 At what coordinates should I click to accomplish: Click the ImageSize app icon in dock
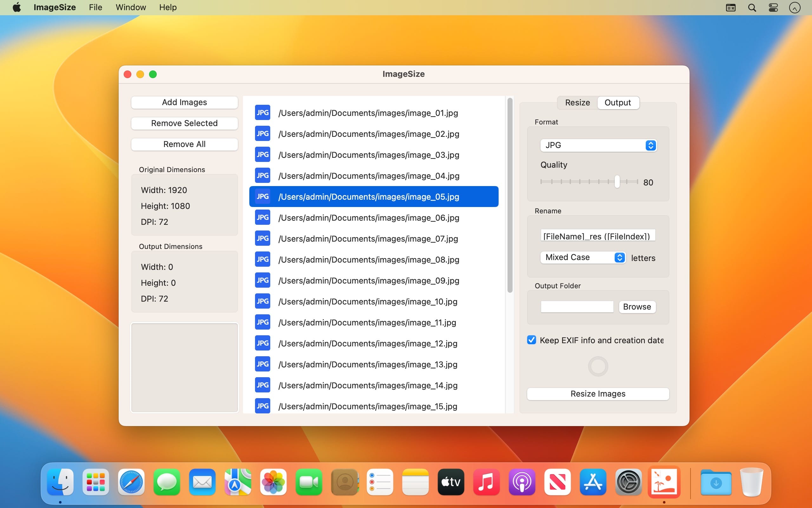[664, 482]
